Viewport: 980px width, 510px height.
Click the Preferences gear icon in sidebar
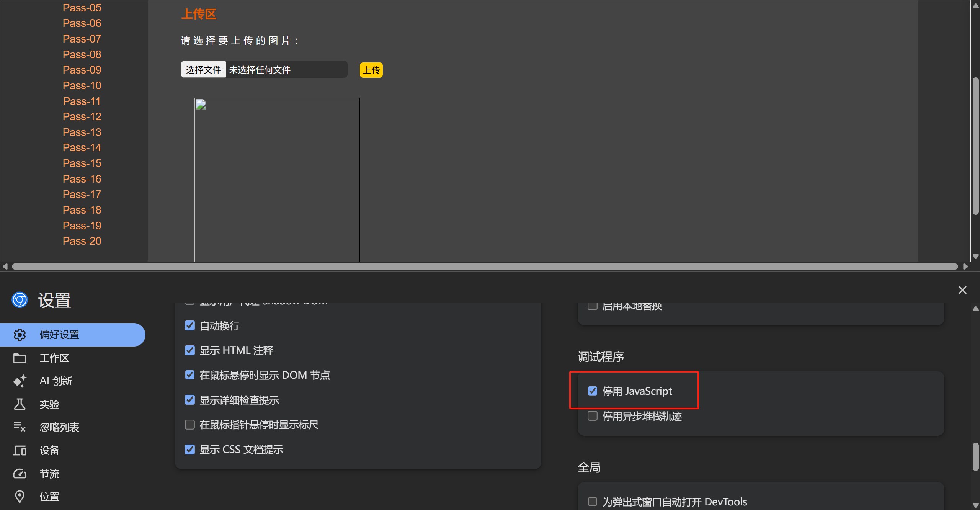tap(20, 335)
